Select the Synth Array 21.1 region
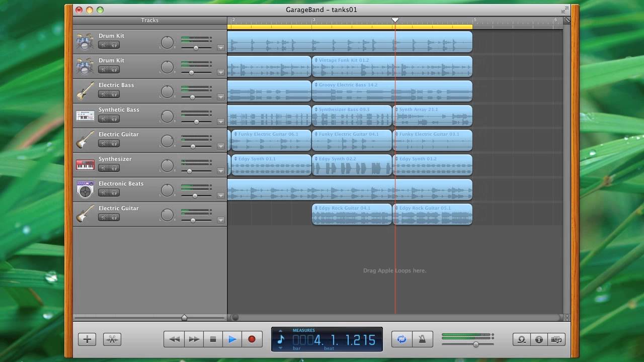The width and height of the screenshot is (644, 362). (x=432, y=116)
